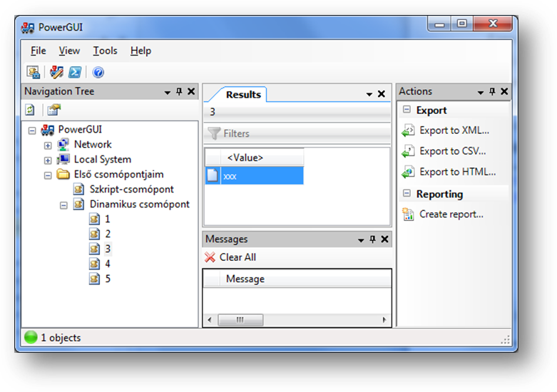Open Messages panel dropdown arrow
The image size is (557, 392).
click(361, 240)
